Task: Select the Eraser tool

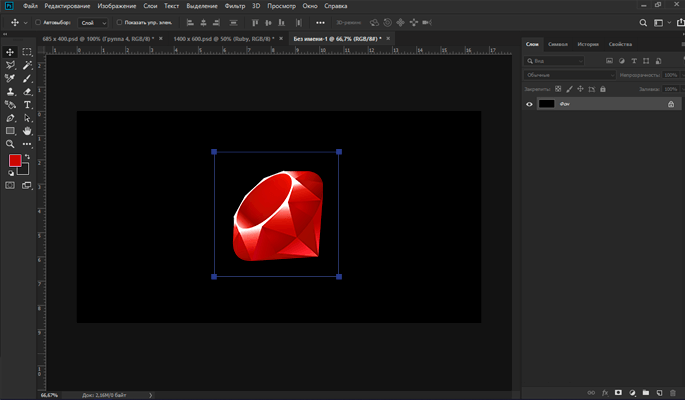Action: click(27, 91)
